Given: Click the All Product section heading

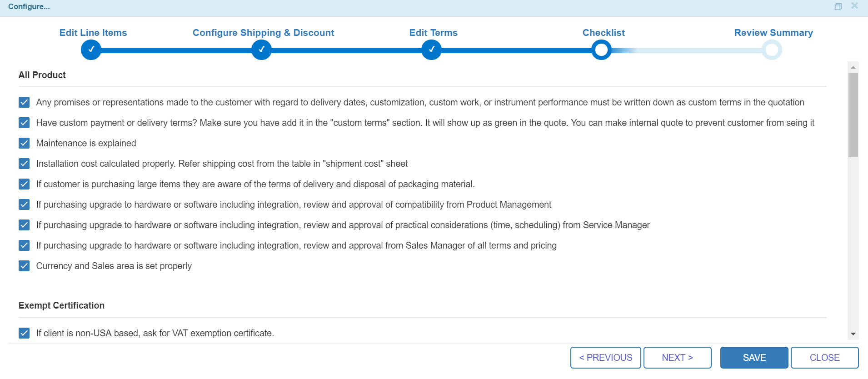Looking at the screenshot, I should coord(42,75).
